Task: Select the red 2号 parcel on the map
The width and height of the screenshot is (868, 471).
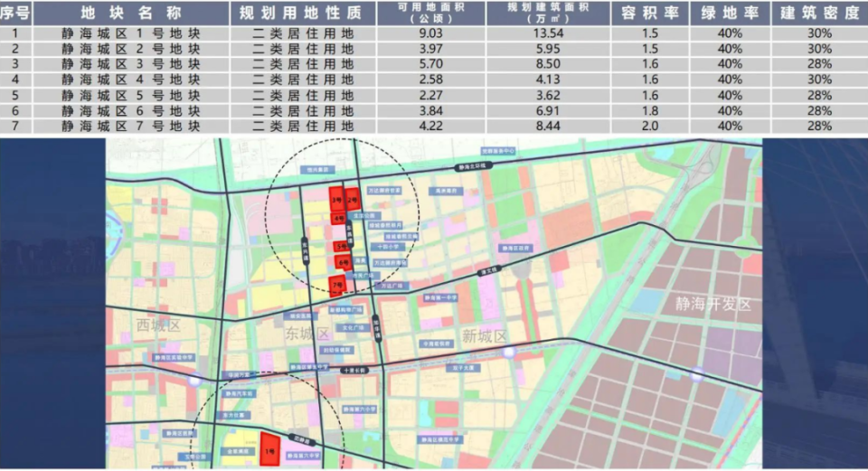Action: click(x=352, y=199)
